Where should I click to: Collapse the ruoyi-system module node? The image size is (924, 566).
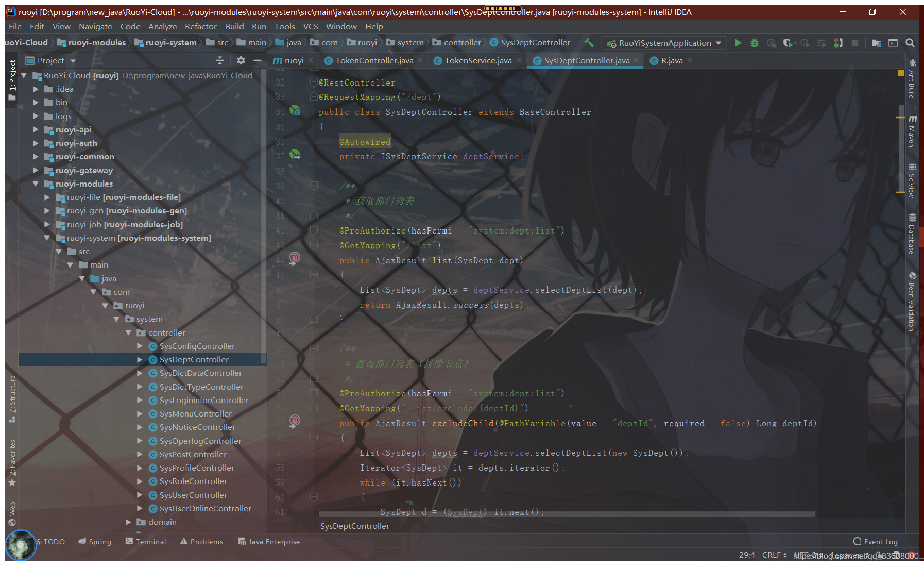click(47, 238)
